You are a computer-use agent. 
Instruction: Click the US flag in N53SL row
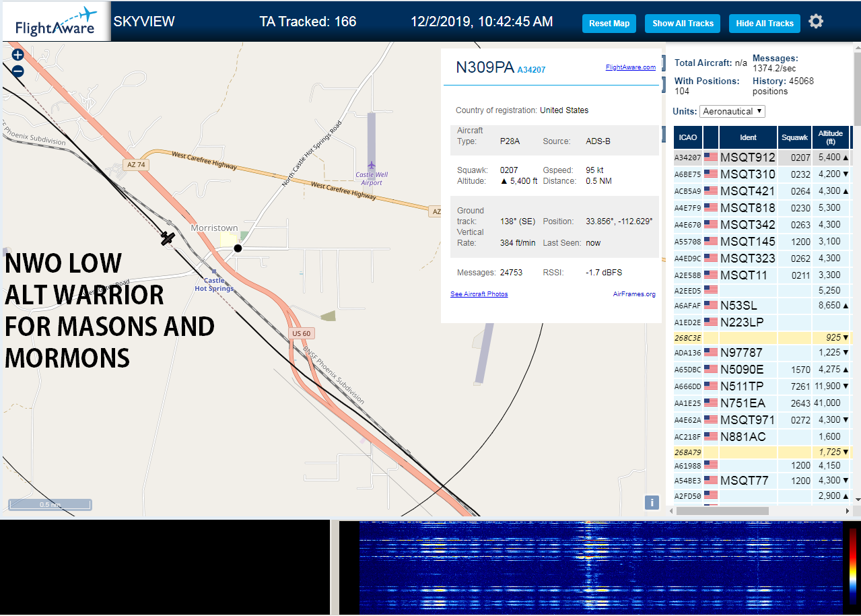tap(711, 305)
